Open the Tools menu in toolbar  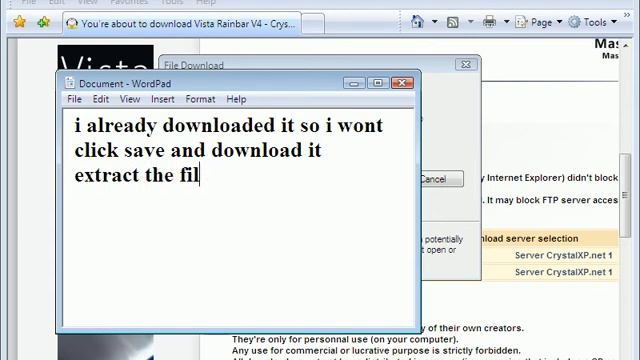coord(593,22)
